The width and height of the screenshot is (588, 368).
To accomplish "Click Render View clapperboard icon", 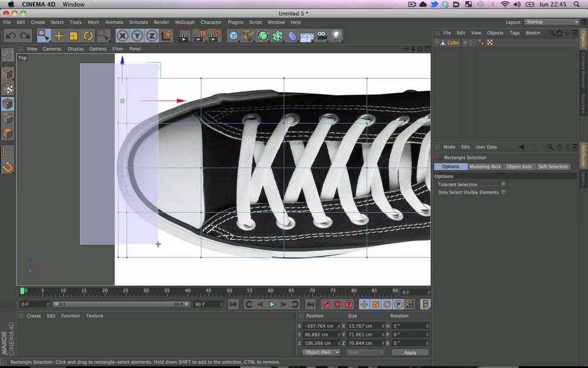I will pos(184,36).
